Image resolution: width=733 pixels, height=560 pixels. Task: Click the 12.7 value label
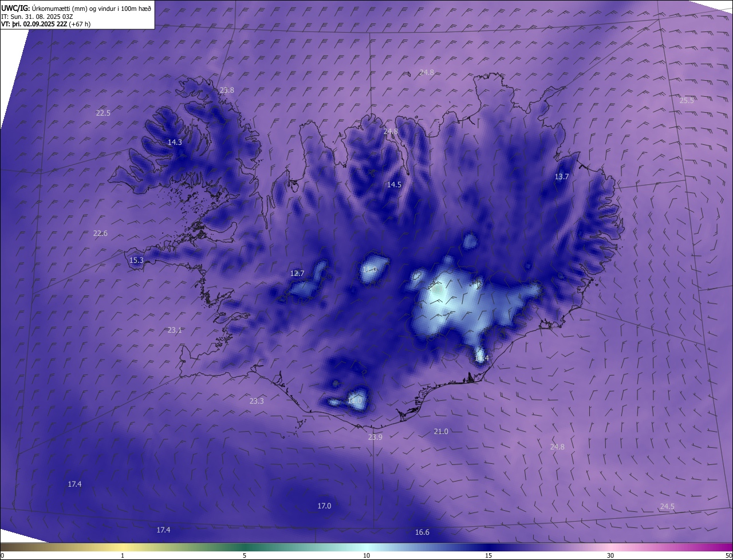297,274
